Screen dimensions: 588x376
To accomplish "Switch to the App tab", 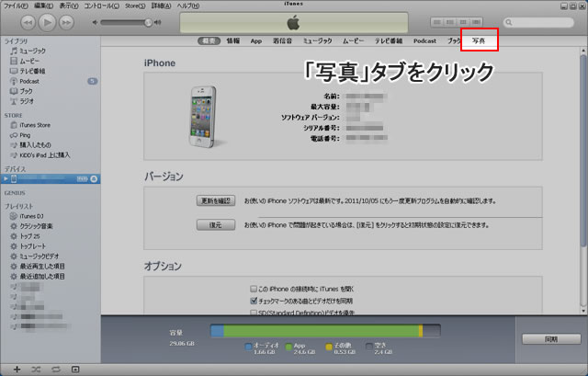I will pyautogui.click(x=256, y=40).
